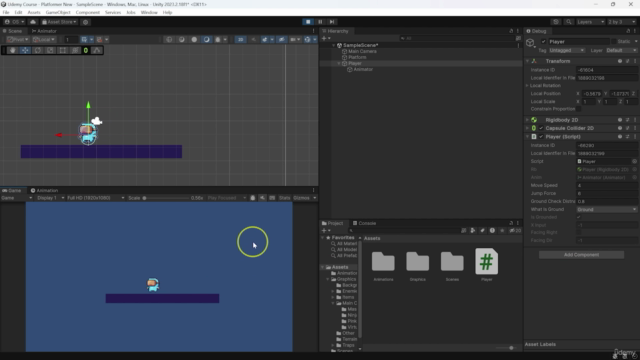Image resolution: width=640 pixels, height=360 pixels.
Task: Toggle scene lighting button
Action: point(253,39)
